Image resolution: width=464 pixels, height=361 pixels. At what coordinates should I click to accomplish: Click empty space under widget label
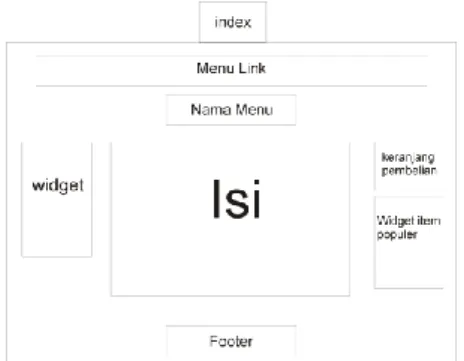(x=57, y=227)
